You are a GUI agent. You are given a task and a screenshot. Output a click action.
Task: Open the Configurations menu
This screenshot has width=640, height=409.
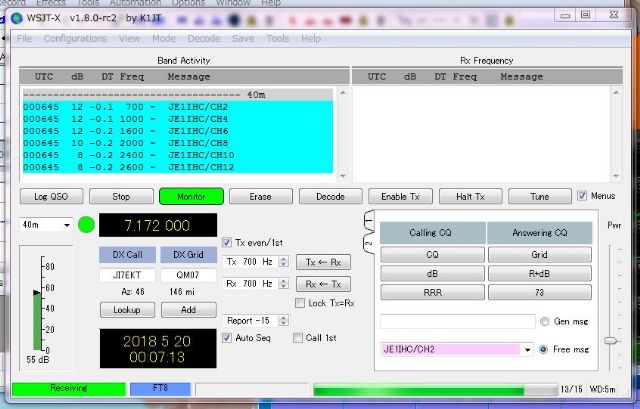click(75, 38)
